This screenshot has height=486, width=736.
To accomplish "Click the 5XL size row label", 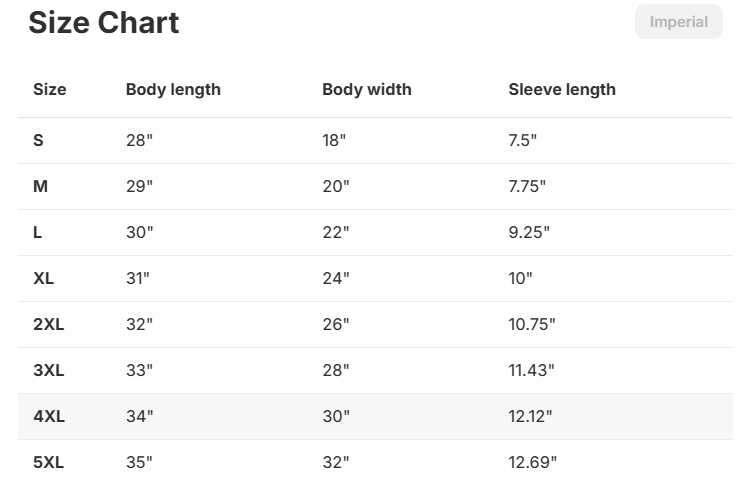I will [49, 462].
